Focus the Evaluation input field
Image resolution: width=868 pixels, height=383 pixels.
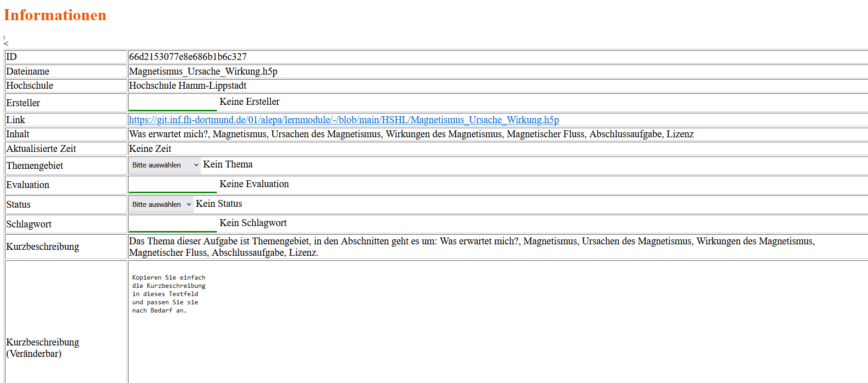point(173,185)
